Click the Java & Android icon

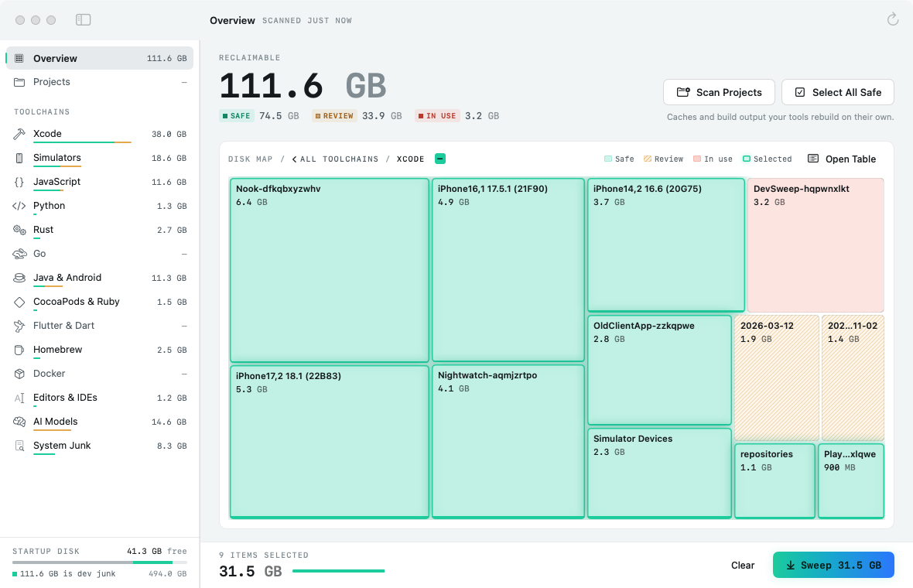click(19, 278)
